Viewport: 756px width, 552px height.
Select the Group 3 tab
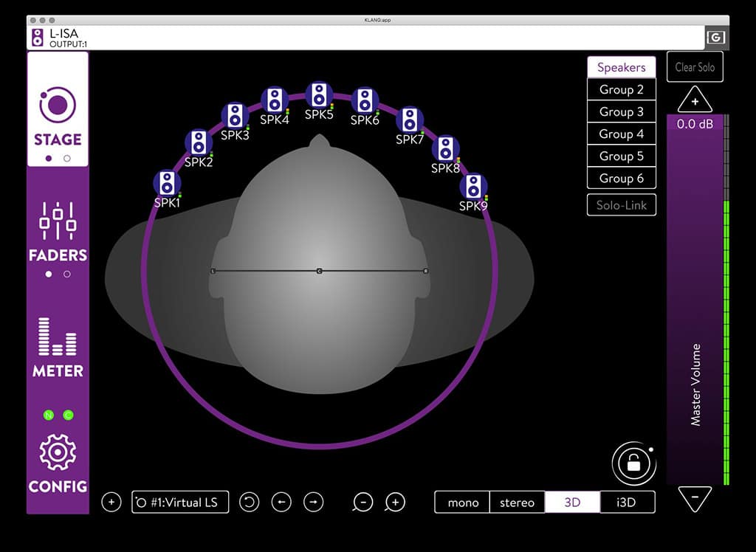coord(621,111)
